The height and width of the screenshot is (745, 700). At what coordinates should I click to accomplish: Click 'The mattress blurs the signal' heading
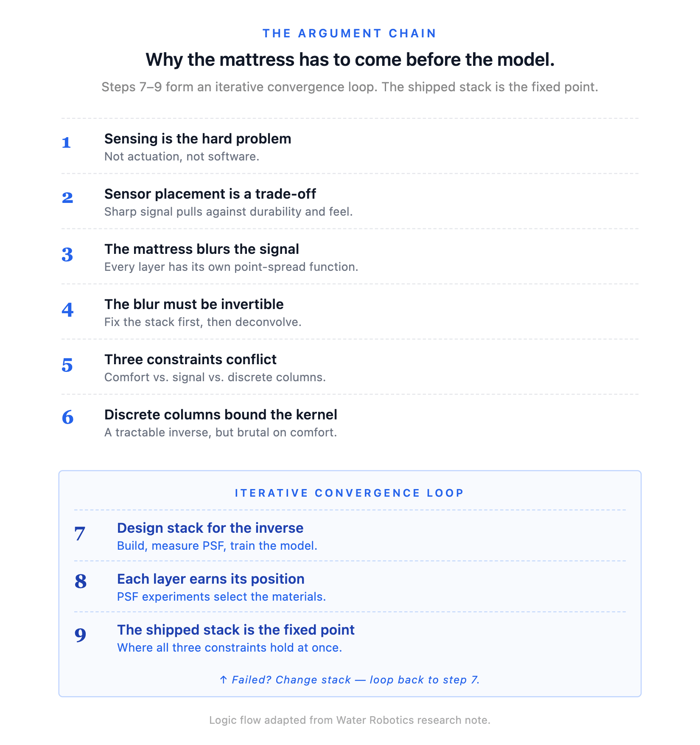point(202,249)
